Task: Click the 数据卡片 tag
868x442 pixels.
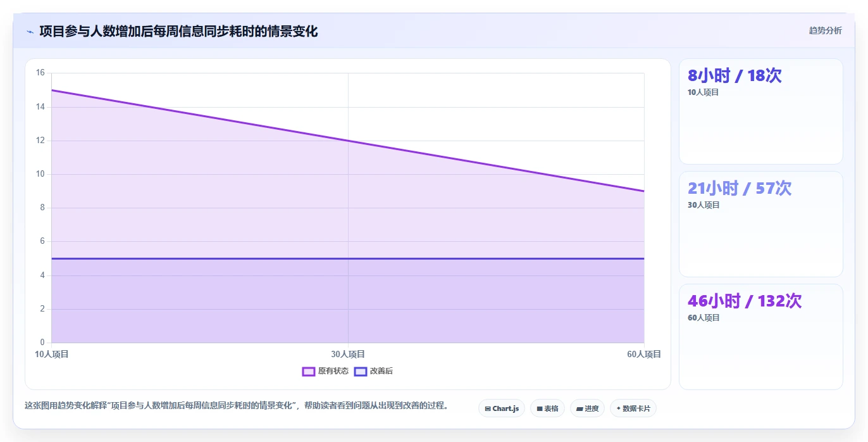Action: (633, 408)
